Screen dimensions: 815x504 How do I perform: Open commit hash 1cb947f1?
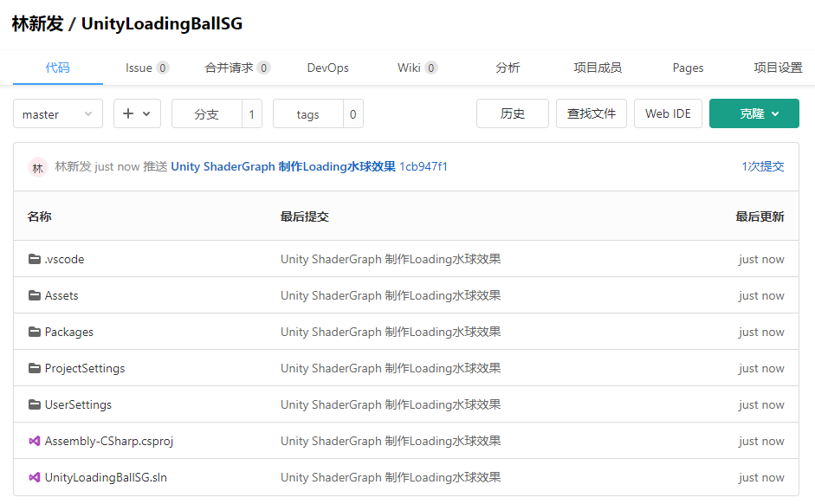(424, 166)
